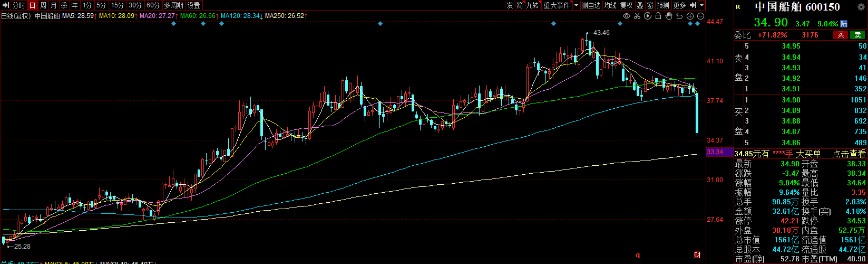Toggle the padlock chart lock icon
Image resolution: width=868 pixels, height=264 pixels.
[x=658, y=16]
